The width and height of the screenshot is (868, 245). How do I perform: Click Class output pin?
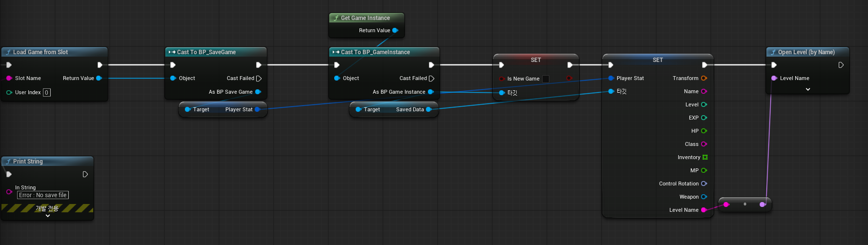704,144
